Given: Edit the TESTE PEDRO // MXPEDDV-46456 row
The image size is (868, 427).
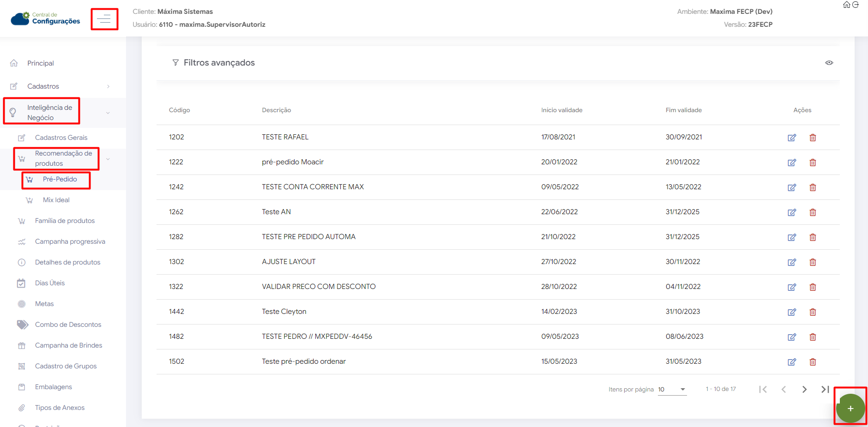Looking at the screenshot, I should coord(792,337).
